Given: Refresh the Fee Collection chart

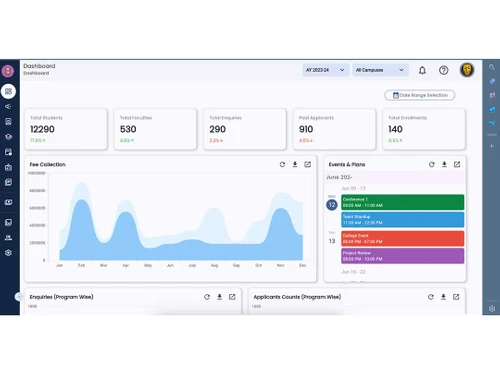Looking at the screenshot, I should coord(282,164).
